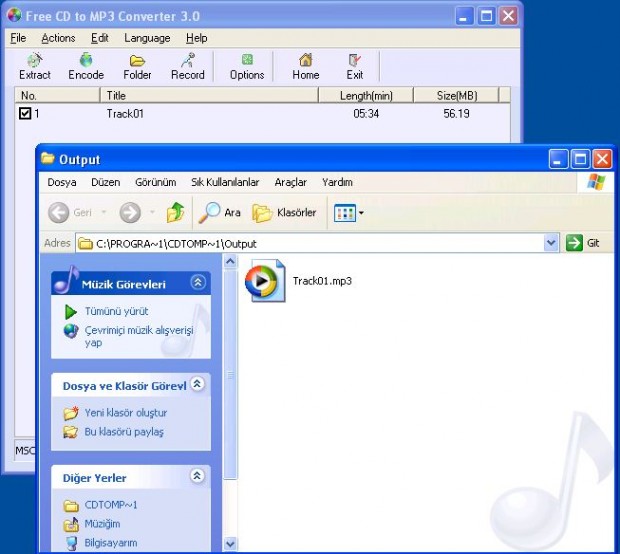The width and height of the screenshot is (620, 554).
Task: Open the CDTOMP~1 folder icon
Action: coord(71,505)
